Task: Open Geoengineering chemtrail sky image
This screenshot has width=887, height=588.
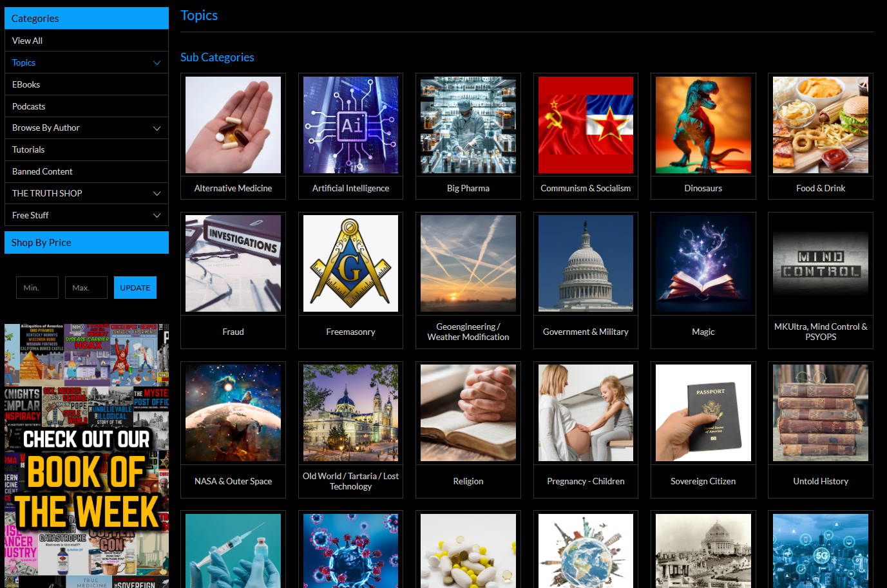Action: pos(468,263)
